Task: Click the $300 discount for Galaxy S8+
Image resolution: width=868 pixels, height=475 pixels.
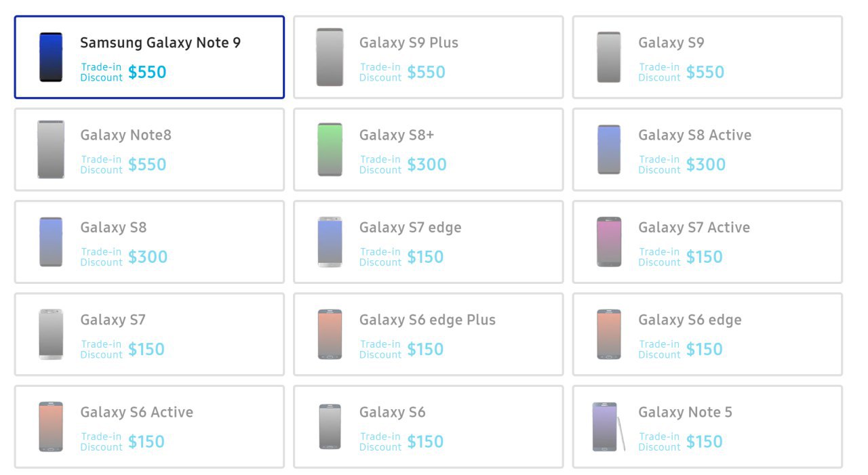Action: [x=427, y=165]
